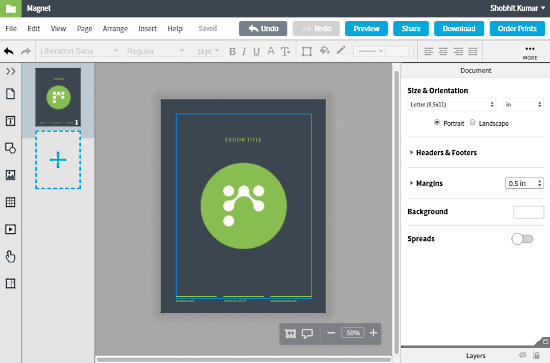Open the units 'in' dropdown
Image resolution: width=550 pixels, height=363 pixels.
523,105
